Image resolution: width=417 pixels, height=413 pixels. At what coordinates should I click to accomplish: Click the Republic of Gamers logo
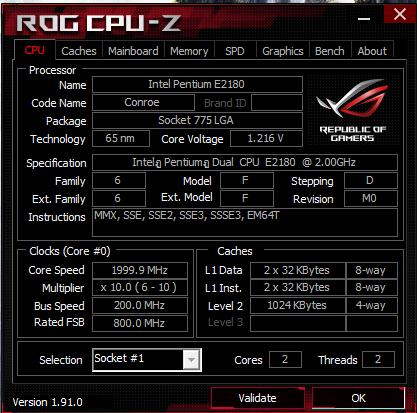353,110
